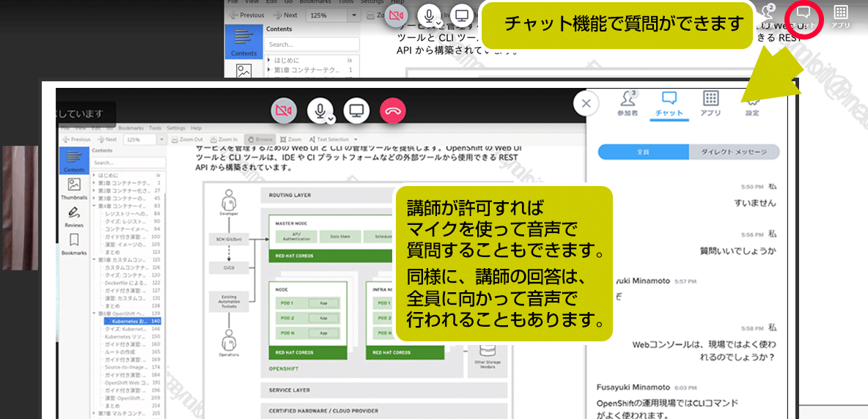Open Settings menu in front reader menu bar
868x419 pixels.
coord(176,128)
